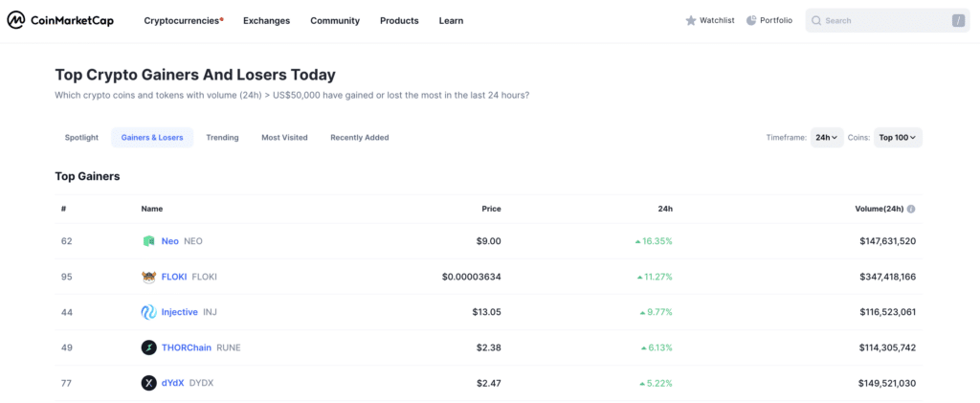
Task: Click the dYdX coin logo
Action: coord(148,383)
